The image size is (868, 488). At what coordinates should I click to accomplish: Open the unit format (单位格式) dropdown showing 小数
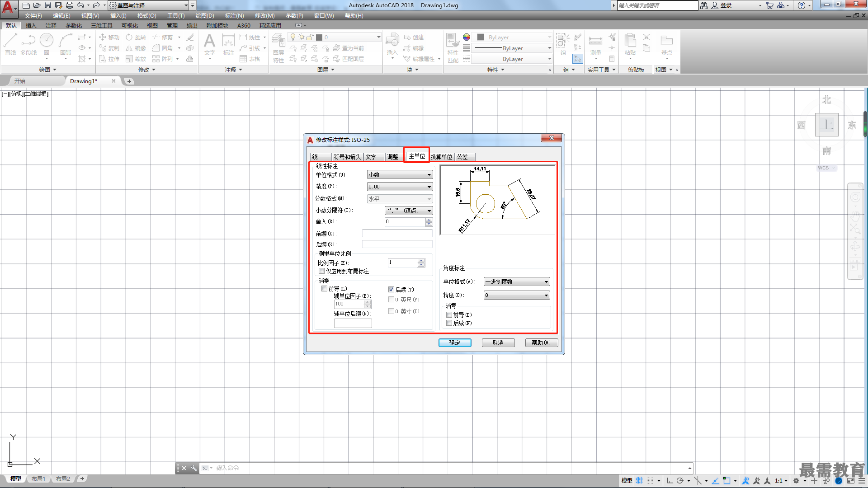coord(400,174)
